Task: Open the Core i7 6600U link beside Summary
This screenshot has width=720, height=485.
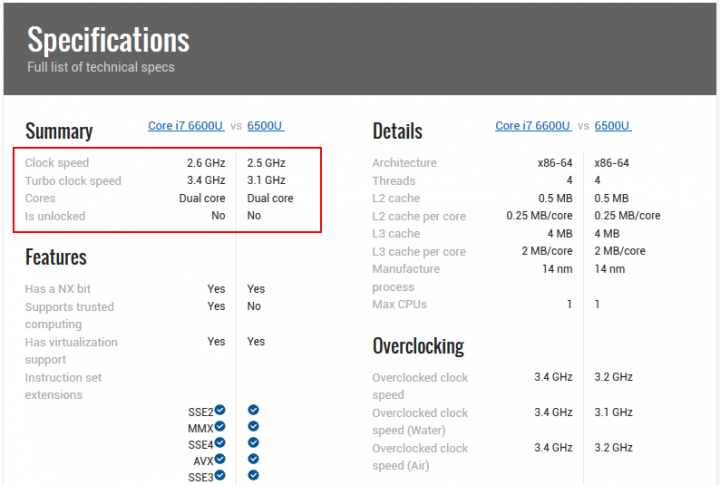Action: (186, 126)
